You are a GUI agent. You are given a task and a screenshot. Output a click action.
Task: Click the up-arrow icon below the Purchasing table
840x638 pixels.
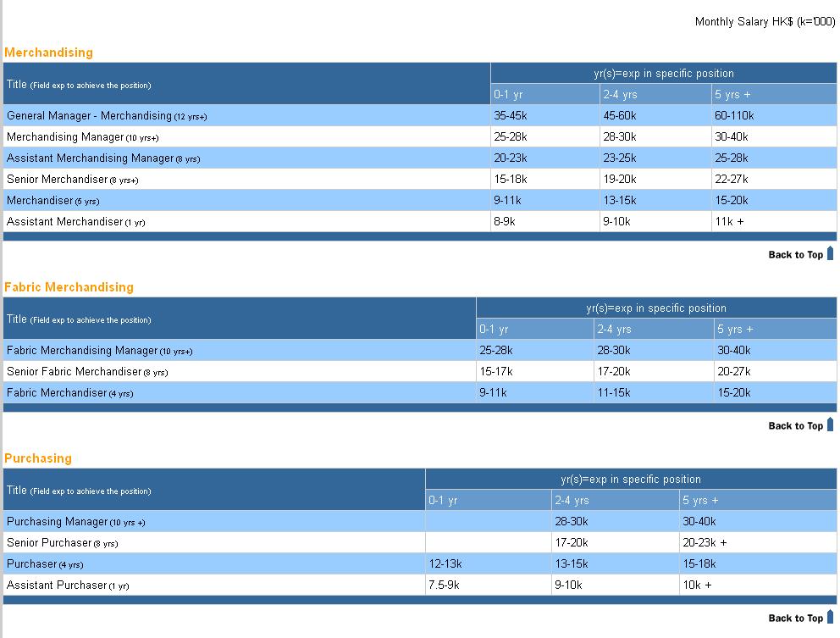830,617
